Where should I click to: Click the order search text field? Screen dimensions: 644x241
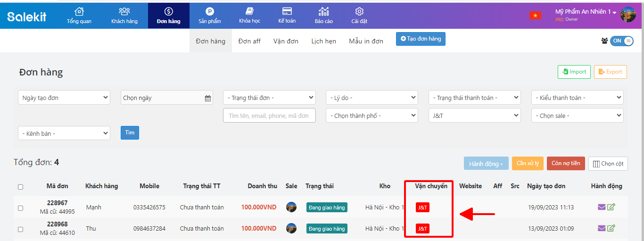click(269, 116)
